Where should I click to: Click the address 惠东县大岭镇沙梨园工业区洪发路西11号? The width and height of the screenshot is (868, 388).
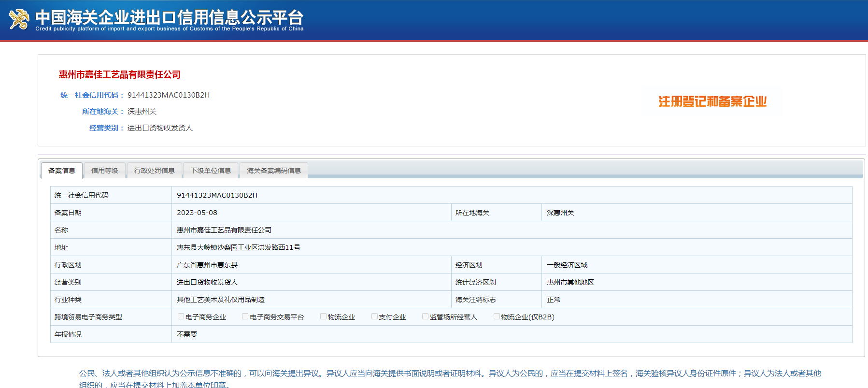(x=239, y=247)
